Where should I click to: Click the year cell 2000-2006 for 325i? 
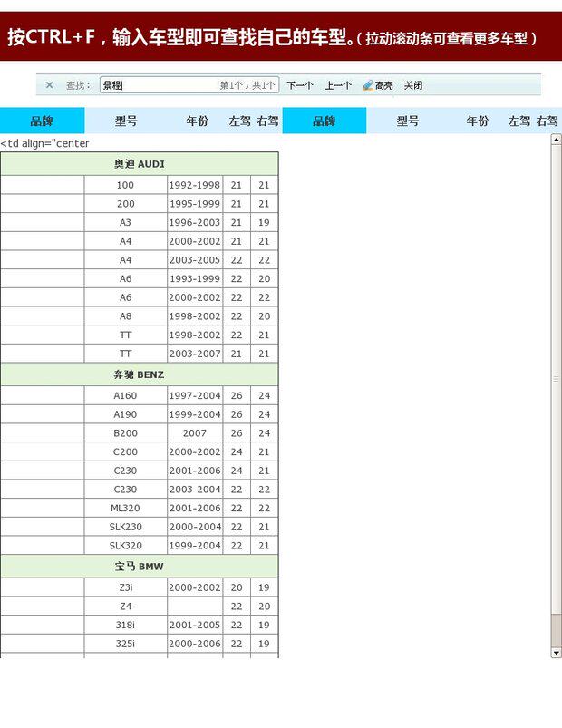pos(195,644)
